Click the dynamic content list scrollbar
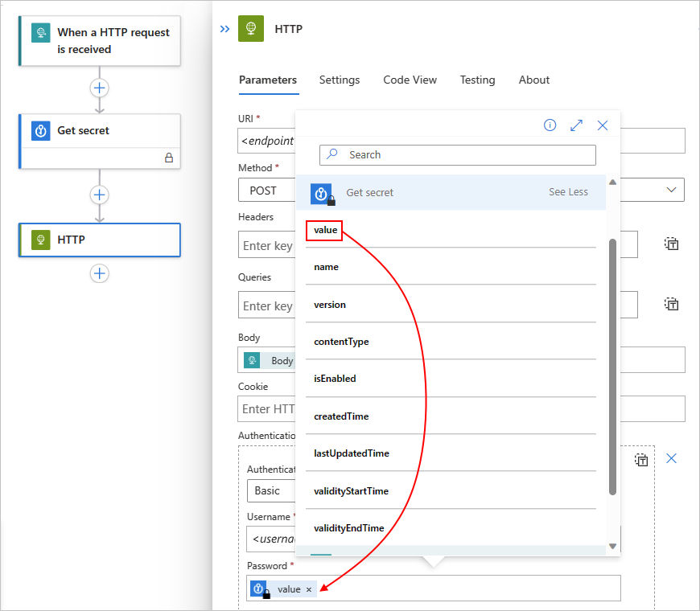The height and width of the screenshot is (611, 700). coord(612,367)
